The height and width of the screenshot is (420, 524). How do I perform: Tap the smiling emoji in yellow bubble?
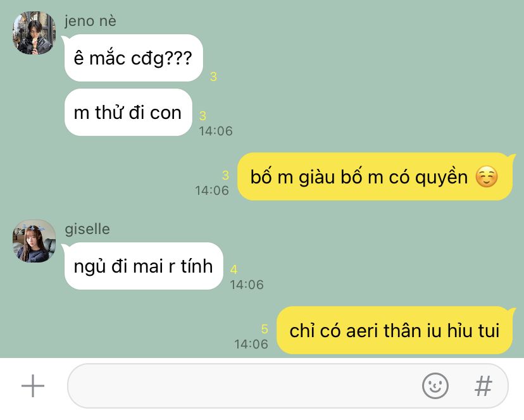coord(487,177)
